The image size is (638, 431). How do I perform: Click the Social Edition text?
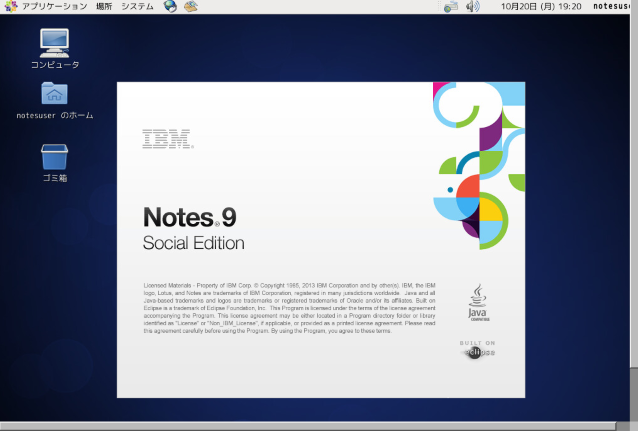pyautogui.click(x=194, y=243)
